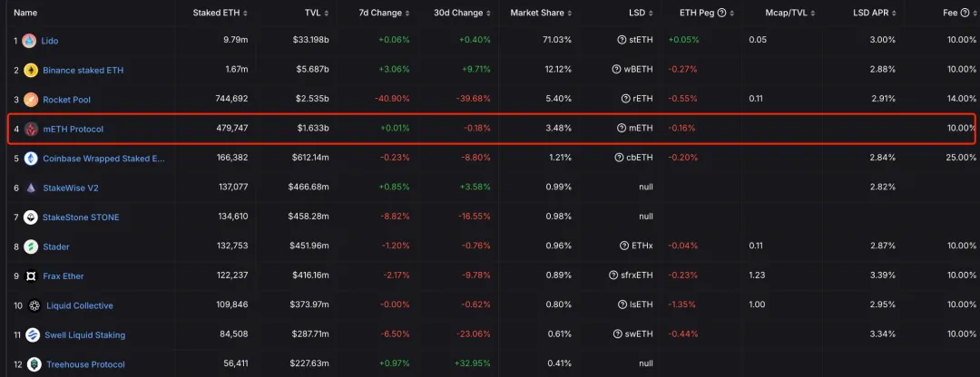Click the question mark icon next to stETH
Screen dimensions: 980x377
[x=624, y=41]
